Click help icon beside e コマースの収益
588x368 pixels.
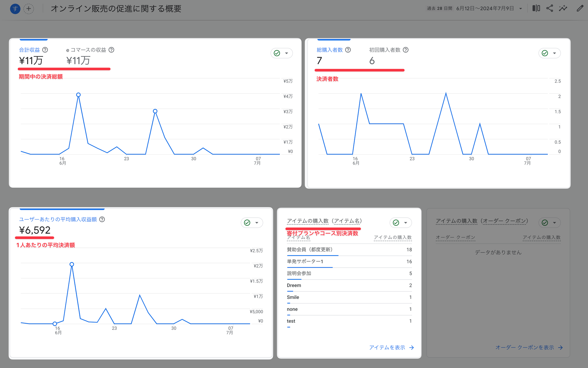111,50
